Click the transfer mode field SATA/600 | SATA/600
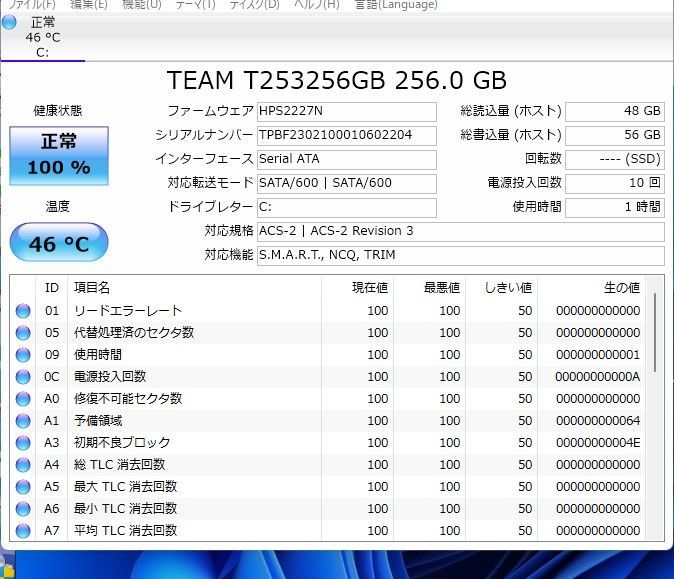The image size is (674, 579). point(346,184)
